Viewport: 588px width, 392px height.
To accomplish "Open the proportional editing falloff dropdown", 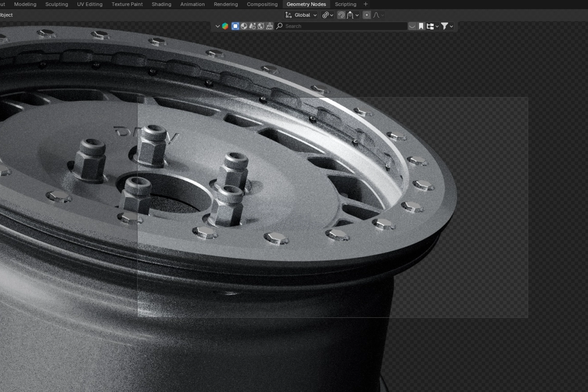I will pos(382,15).
